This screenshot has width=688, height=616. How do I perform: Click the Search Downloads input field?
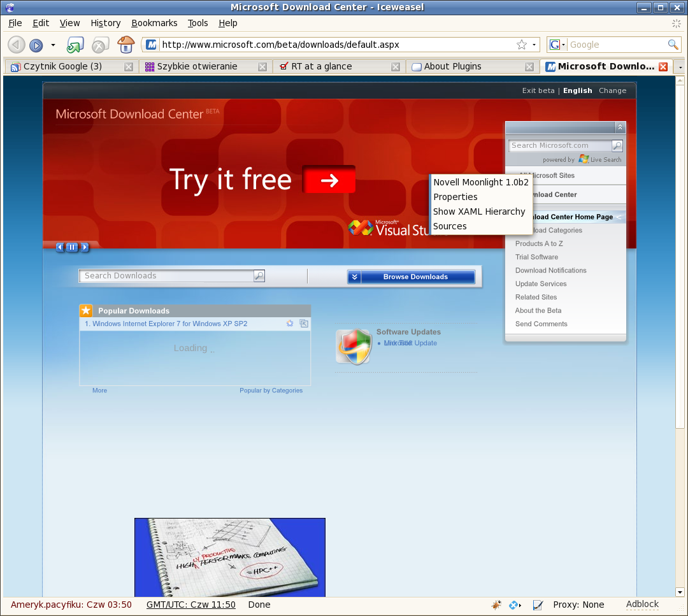166,276
